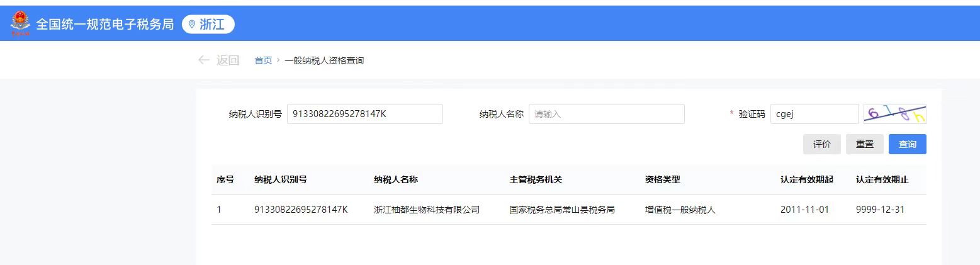Viewport: 980px width, 265px height.
Task: Click the location pin icon in header
Action: pyautogui.click(x=192, y=25)
